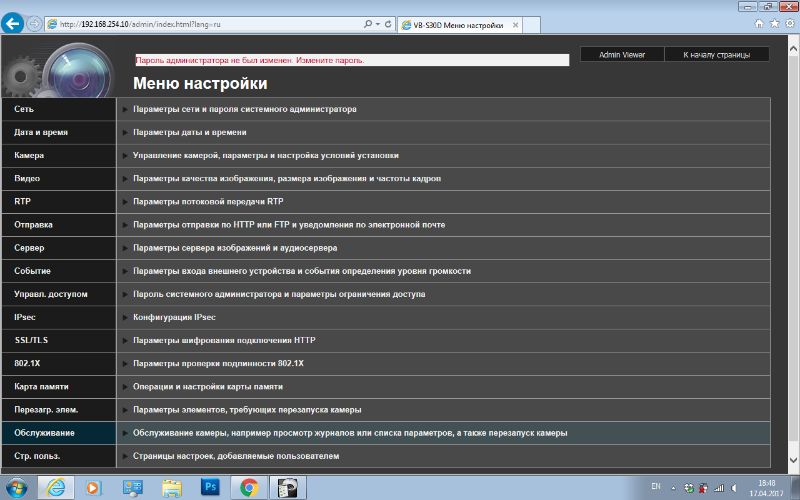The height and width of the screenshot is (500, 800).
Task: Open Internet Explorer from the taskbar
Action: [x=56, y=488]
